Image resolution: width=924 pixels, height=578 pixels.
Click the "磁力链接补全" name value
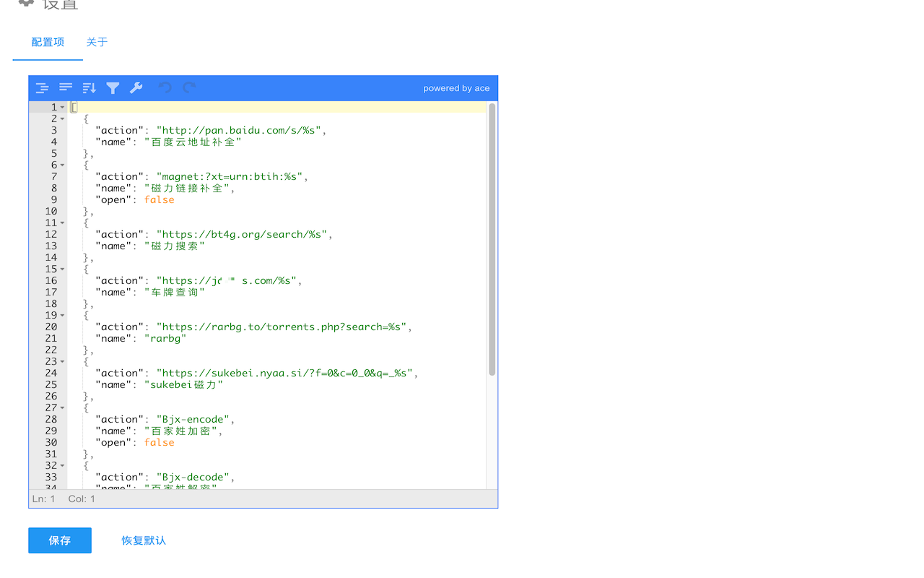[x=187, y=189]
